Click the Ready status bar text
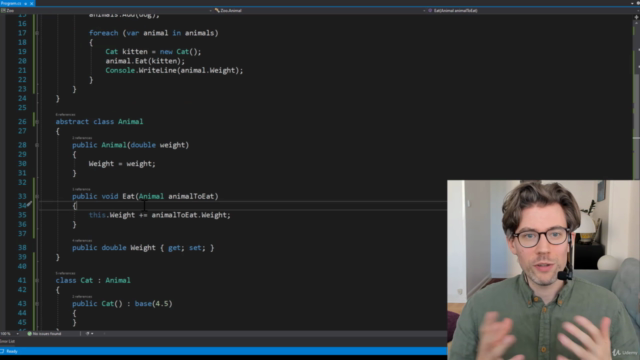Image resolution: width=640 pixels, height=360 pixels. click(x=12, y=351)
